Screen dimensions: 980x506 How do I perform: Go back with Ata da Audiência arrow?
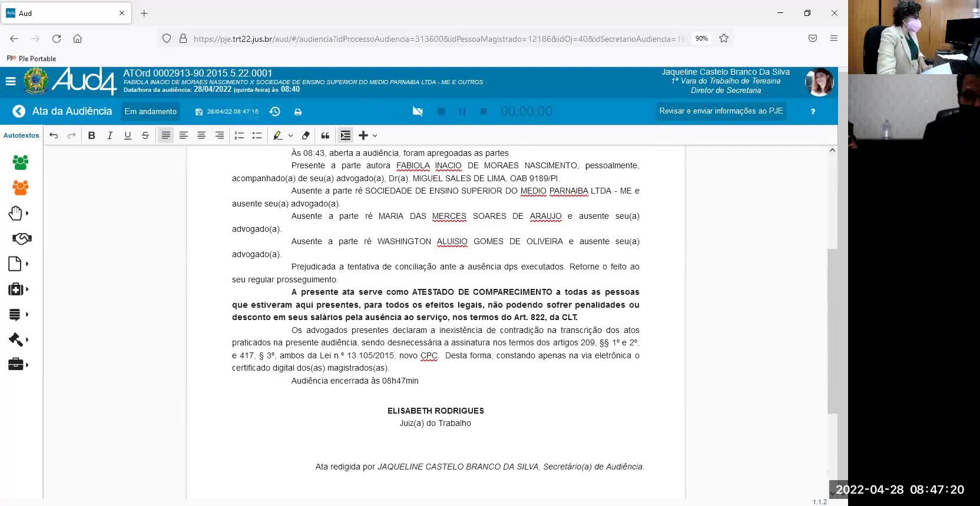coord(19,111)
